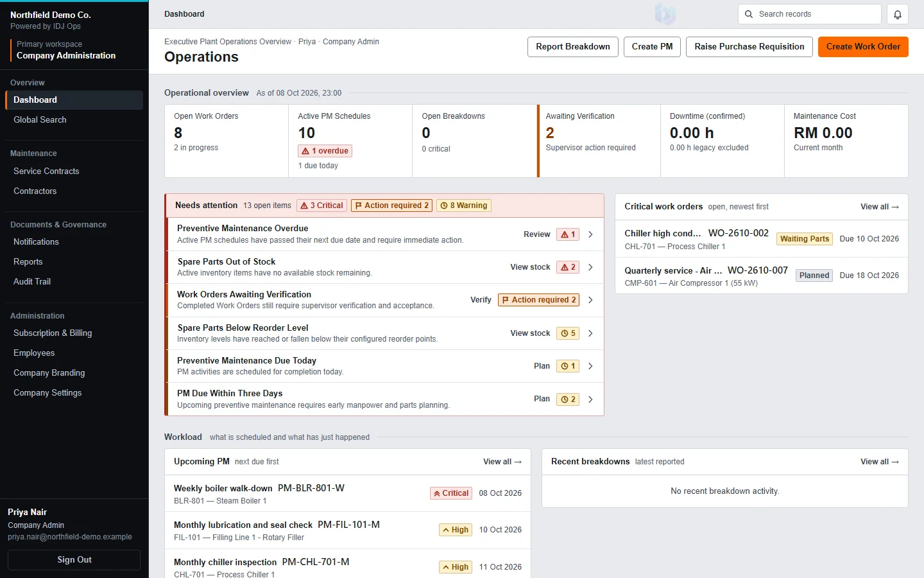
Task: Click Plan for PM Due Within Three Days
Action: [542, 399]
